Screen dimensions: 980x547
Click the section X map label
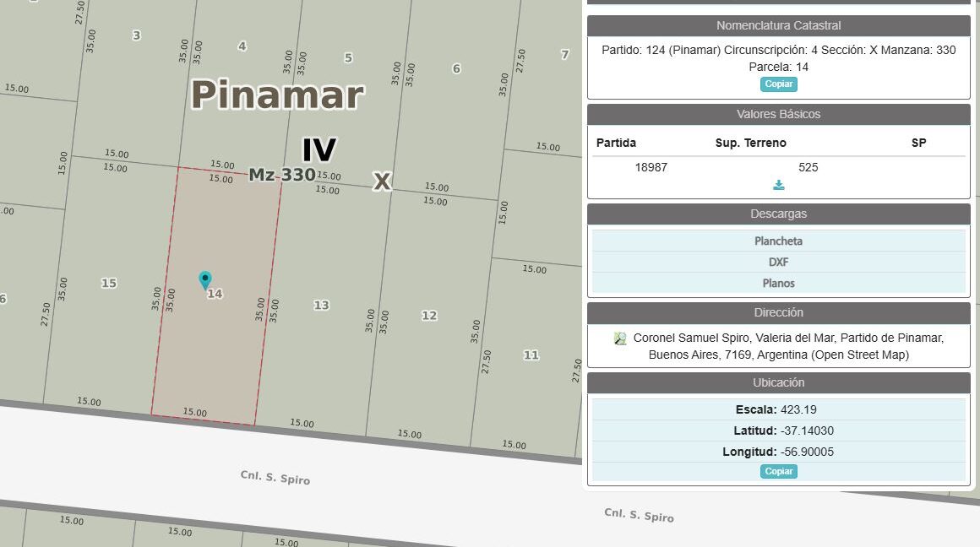pos(382,181)
